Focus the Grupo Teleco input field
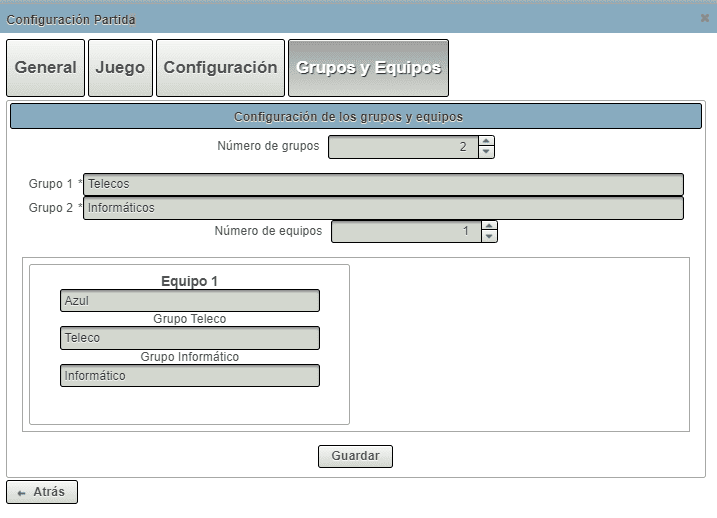 (x=190, y=338)
